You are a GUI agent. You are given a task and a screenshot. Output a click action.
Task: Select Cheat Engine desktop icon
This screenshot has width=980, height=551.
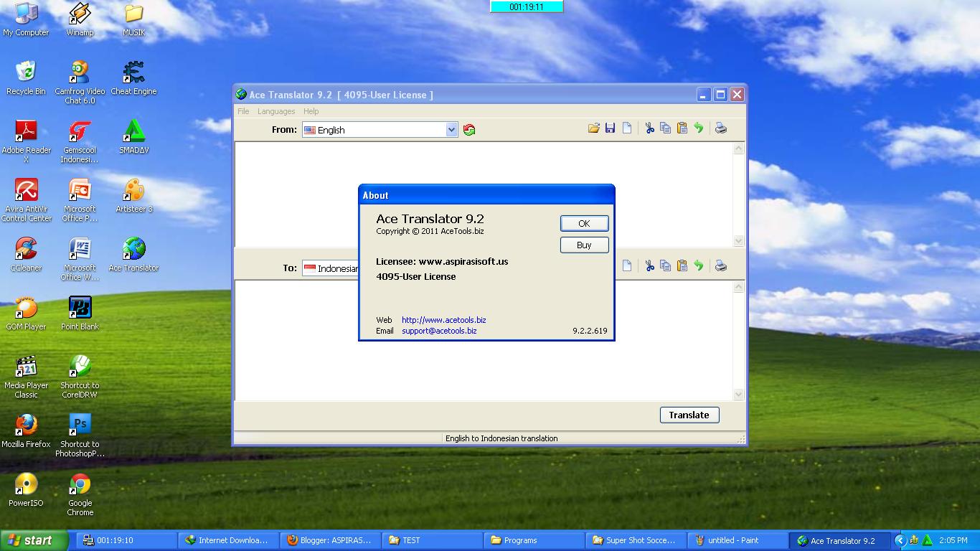pyautogui.click(x=133, y=78)
